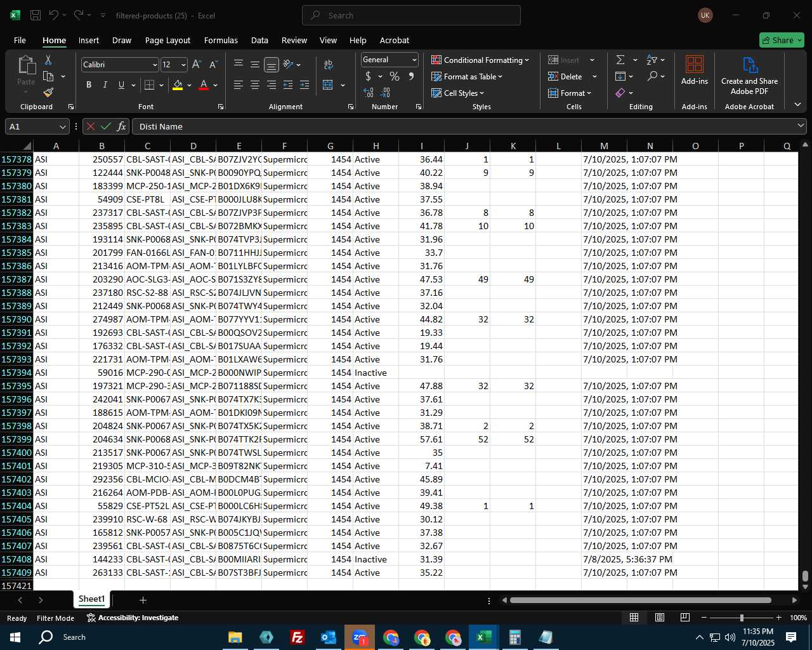Click the Merge and Center icon

click(328, 85)
